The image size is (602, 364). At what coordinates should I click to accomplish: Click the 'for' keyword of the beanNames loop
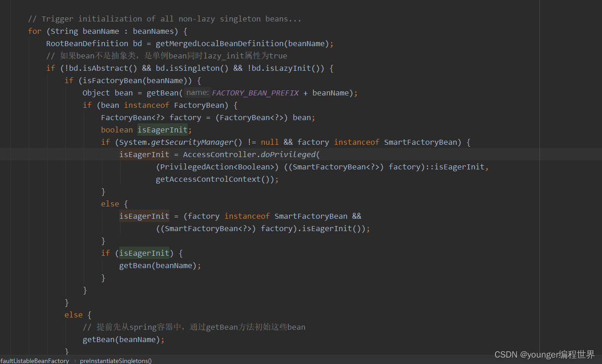pyautogui.click(x=35, y=31)
